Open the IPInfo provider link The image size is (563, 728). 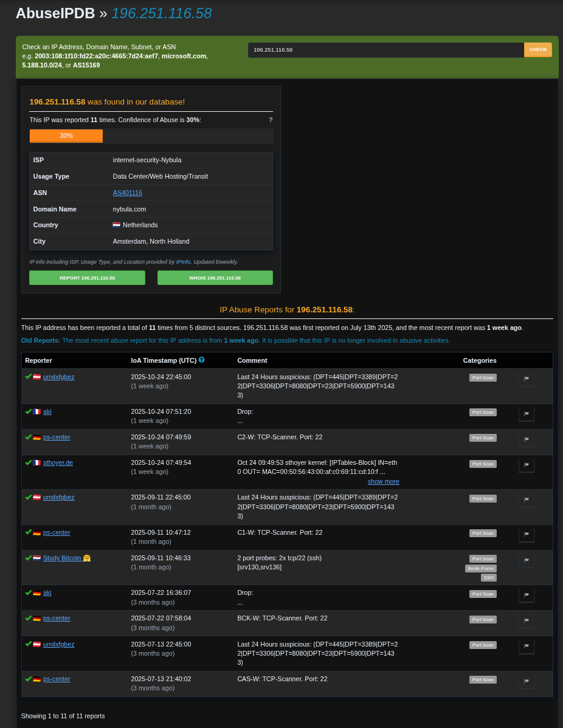point(183,262)
